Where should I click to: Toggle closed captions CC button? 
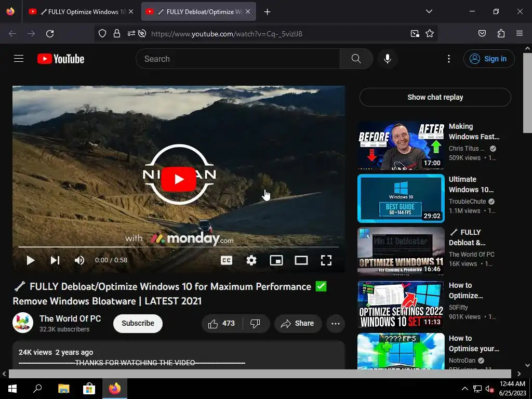pyautogui.click(x=227, y=260)
